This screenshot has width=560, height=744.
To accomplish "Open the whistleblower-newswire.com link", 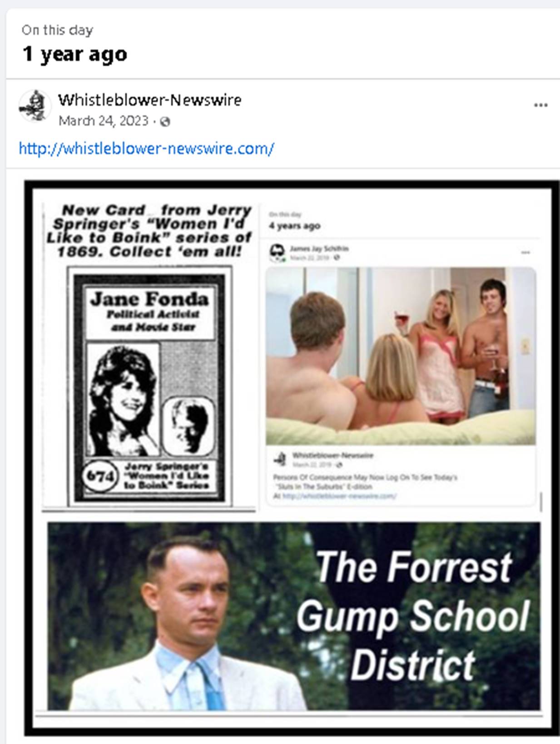I will (x=146, y=149).
